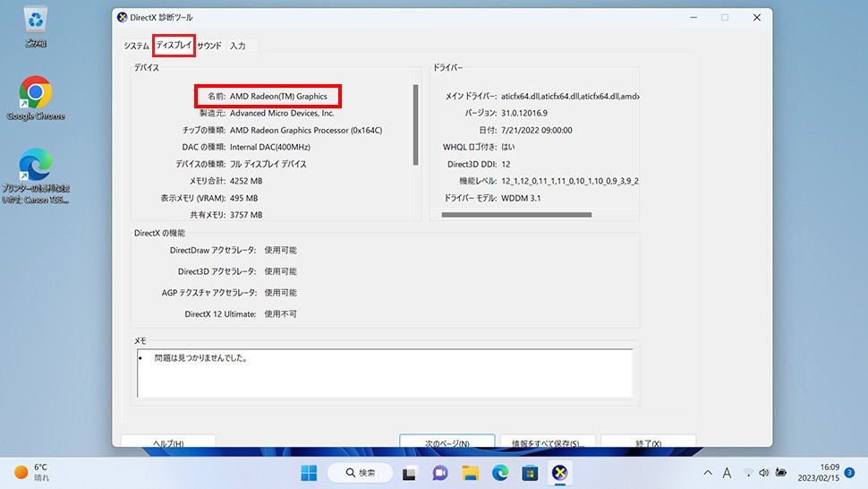Click the DirectX 12 Ultimate 使用不可 value
868x489 pixels.
coord(280,314)
